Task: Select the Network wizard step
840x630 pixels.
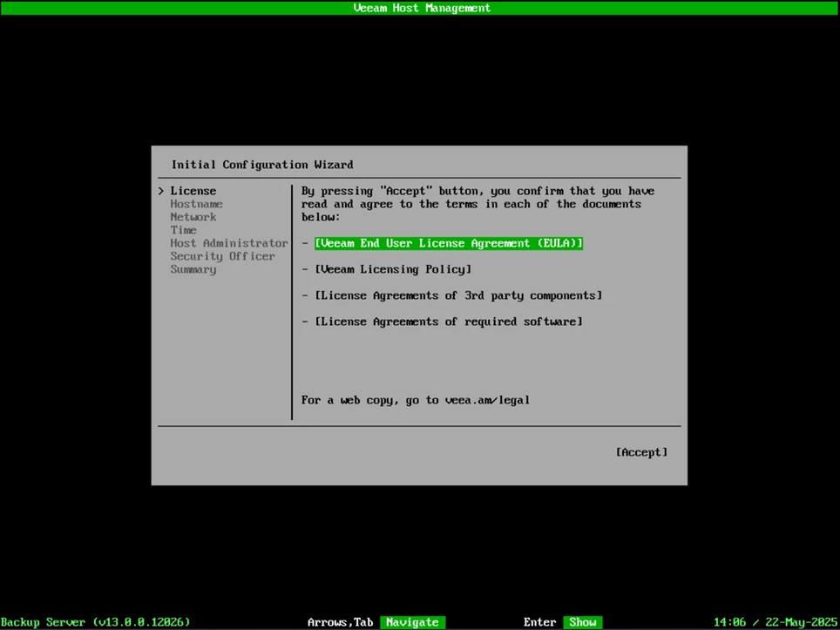Action: tap(193, 217)
